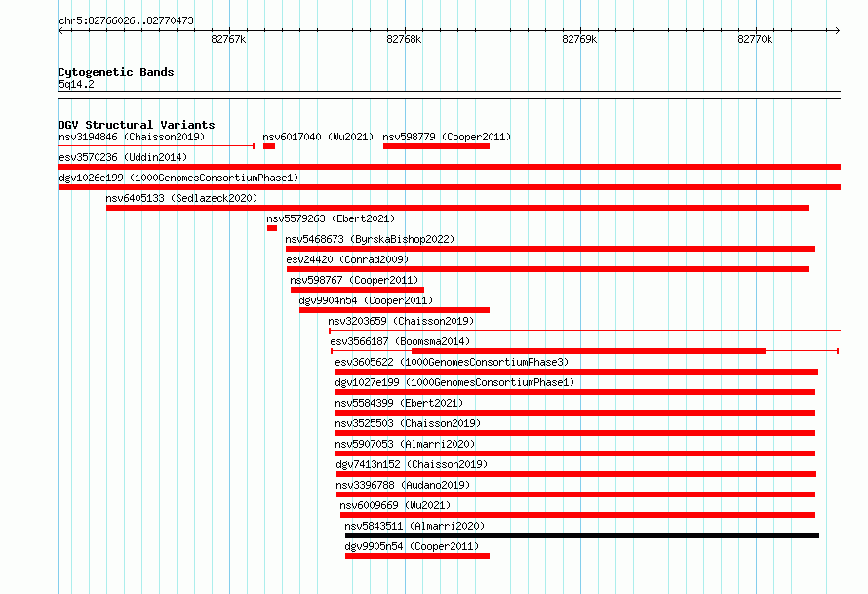
Task: Open nsv3396788 (Audano2019) label
Action: (403, 485)
